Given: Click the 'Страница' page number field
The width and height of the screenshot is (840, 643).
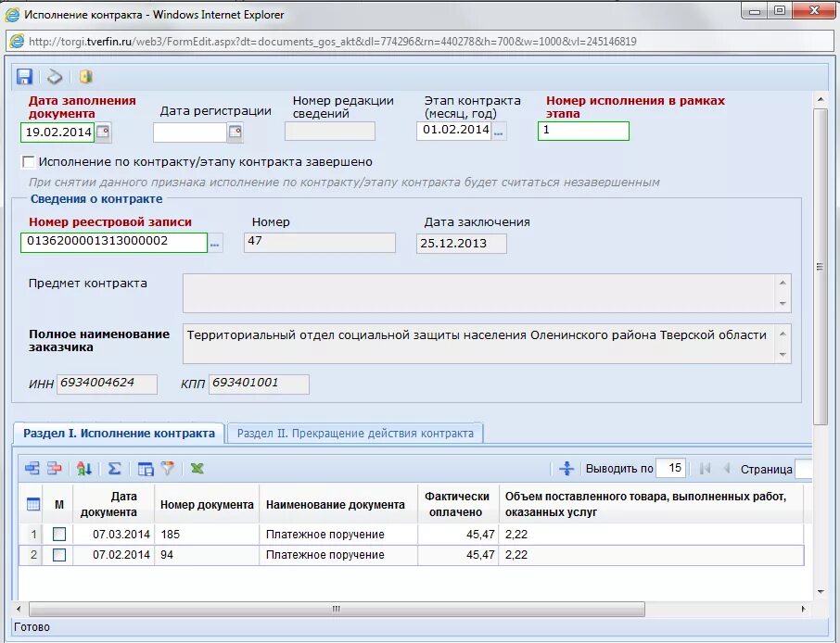Looking at the screenshot, I should click(x=804, y=469).
